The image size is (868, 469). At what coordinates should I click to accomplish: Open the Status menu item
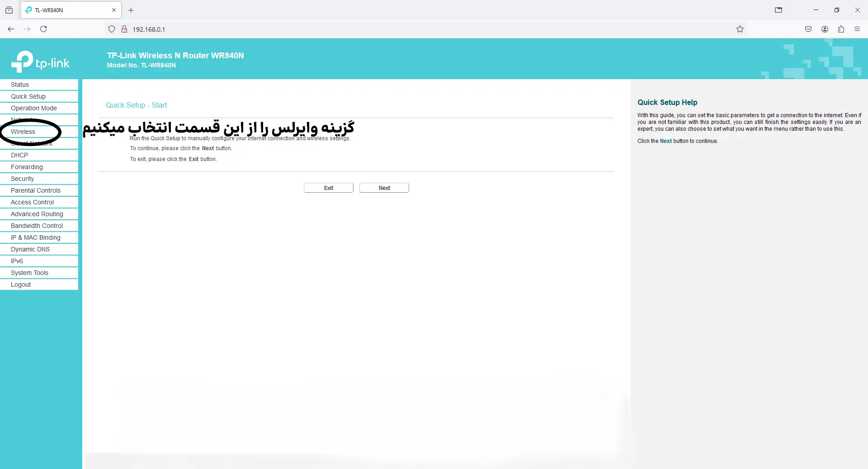click(x=39, y=85)
